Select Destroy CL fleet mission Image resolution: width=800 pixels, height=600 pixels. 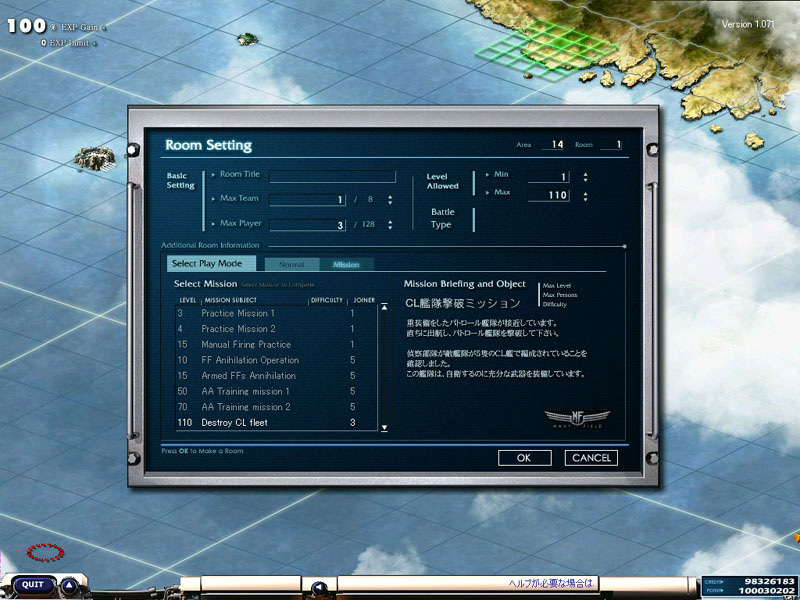pyautogui.click(x=276, y=422)
